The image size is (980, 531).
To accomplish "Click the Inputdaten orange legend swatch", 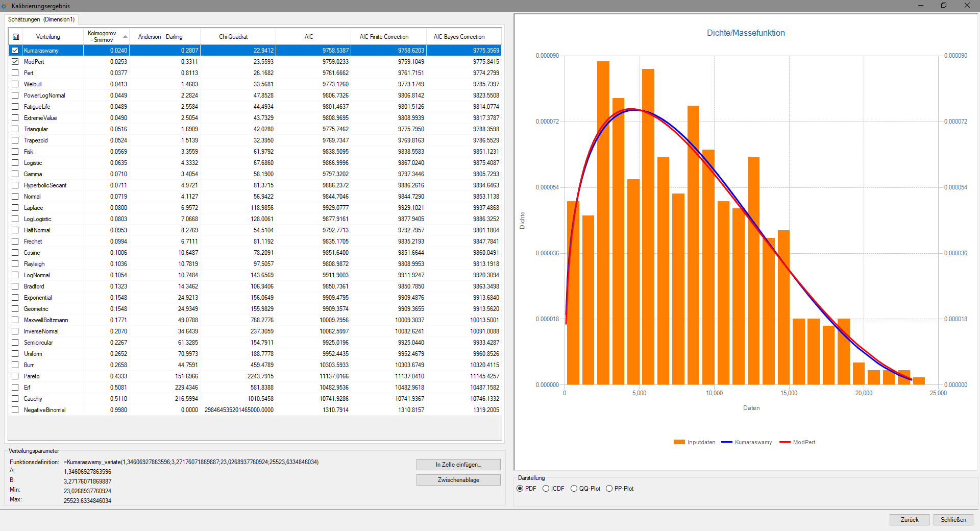I will [679, 442].
